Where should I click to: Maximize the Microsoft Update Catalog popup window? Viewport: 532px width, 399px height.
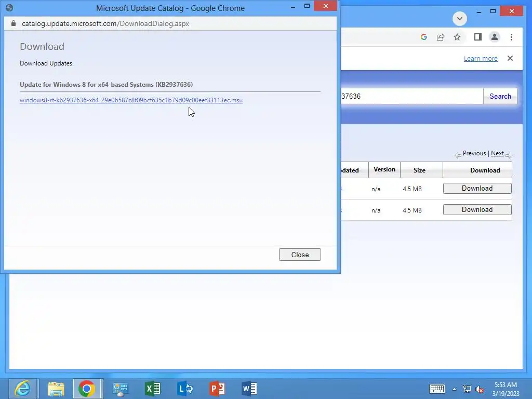coord(307,6)
